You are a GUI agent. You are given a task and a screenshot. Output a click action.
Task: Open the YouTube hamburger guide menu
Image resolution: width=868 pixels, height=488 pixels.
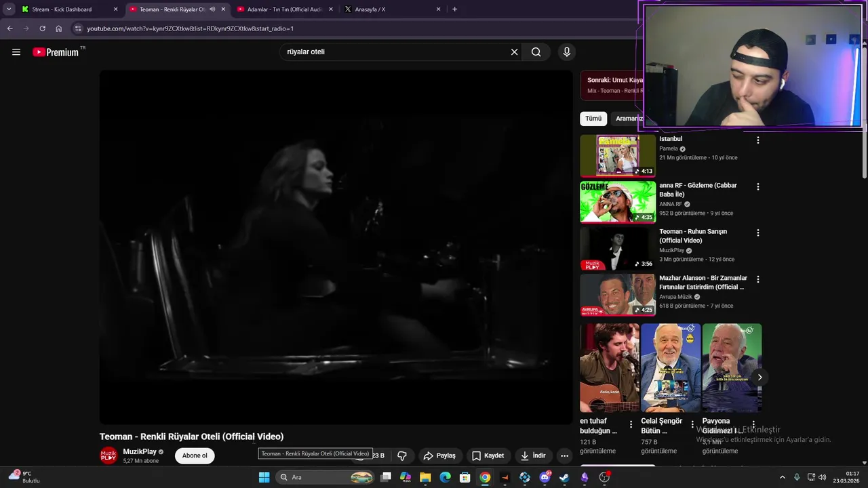click(x=16, y=52)
